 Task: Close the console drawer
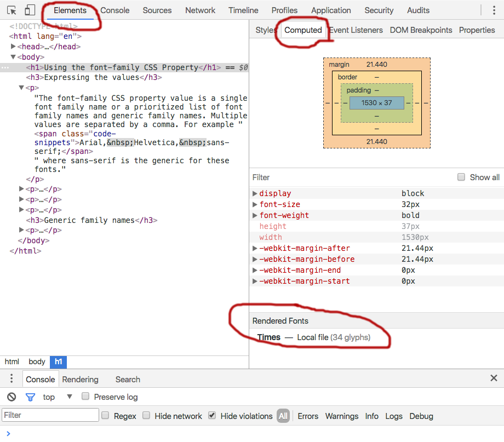(494, 378)
